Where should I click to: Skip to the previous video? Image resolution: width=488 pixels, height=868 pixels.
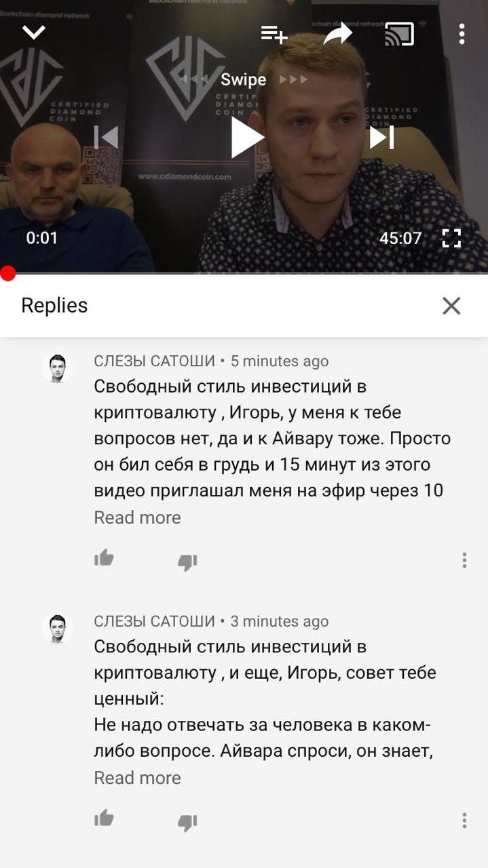tap(107, 137)
